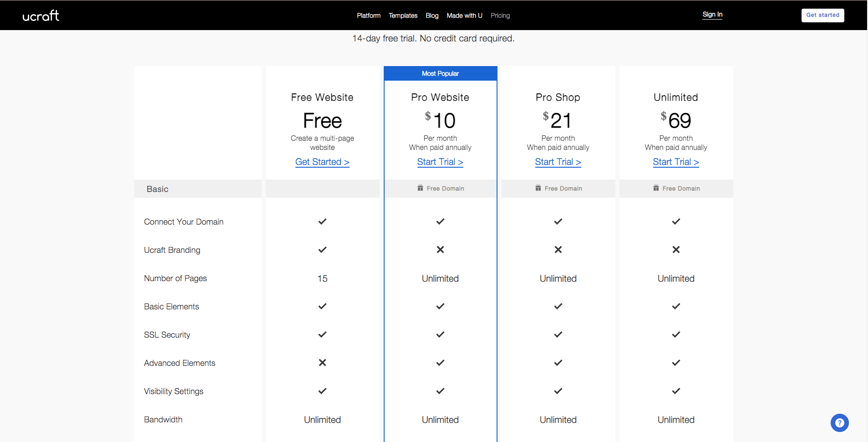The image size is (868, 442).
Task: Click Bandwidth Unlimited value for Free Website
Action: [x=322, y=420]
